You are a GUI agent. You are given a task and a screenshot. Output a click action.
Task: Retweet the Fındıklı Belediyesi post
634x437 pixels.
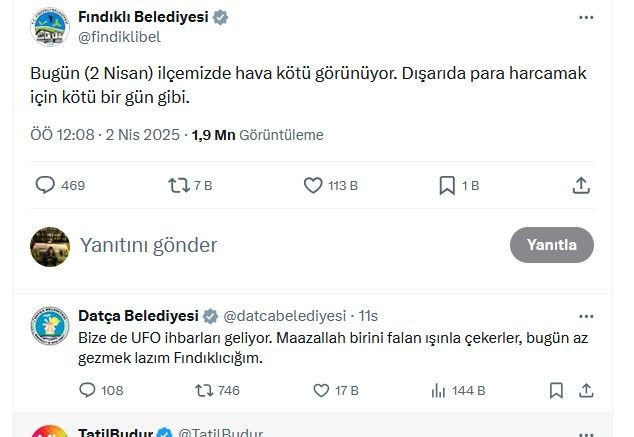coord(179,185)
